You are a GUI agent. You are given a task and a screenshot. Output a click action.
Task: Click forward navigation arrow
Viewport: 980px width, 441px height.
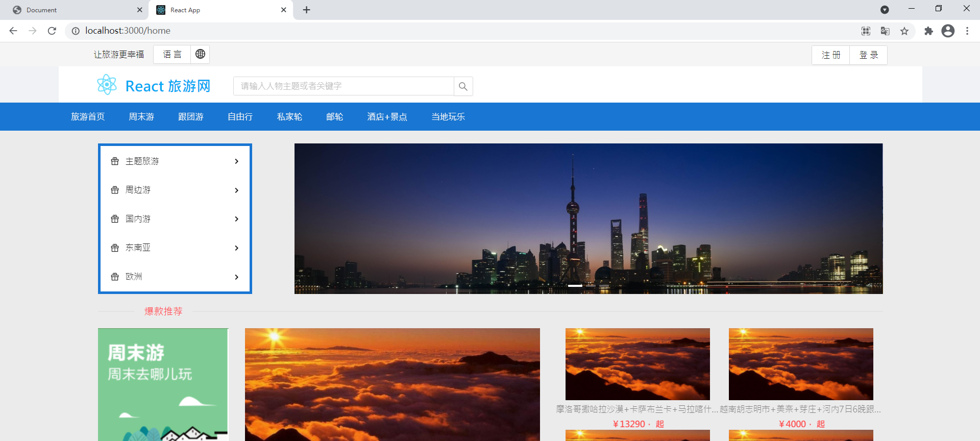33,31
